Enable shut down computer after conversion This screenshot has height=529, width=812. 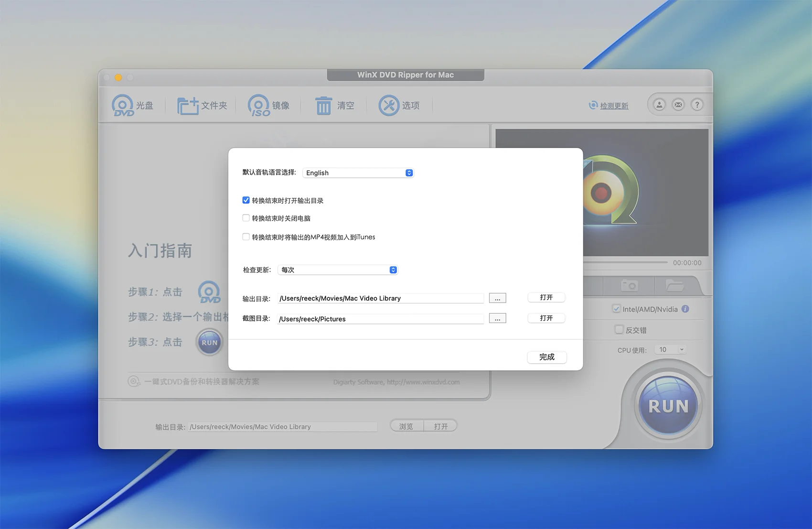click(246, 218)
